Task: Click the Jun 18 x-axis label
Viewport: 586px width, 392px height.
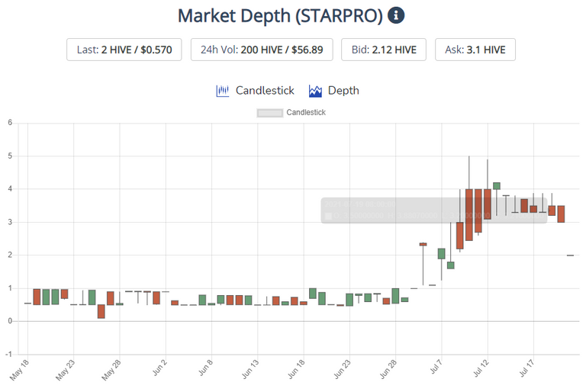Action: (295, 369)
